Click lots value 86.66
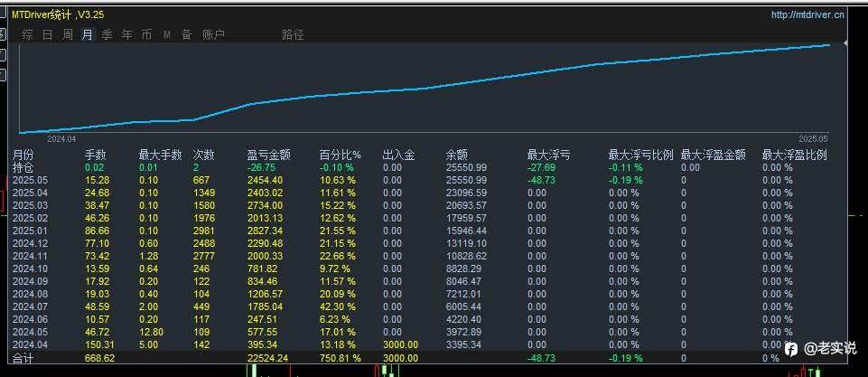Screen dimensions: 868x377 tap(97, 231)
